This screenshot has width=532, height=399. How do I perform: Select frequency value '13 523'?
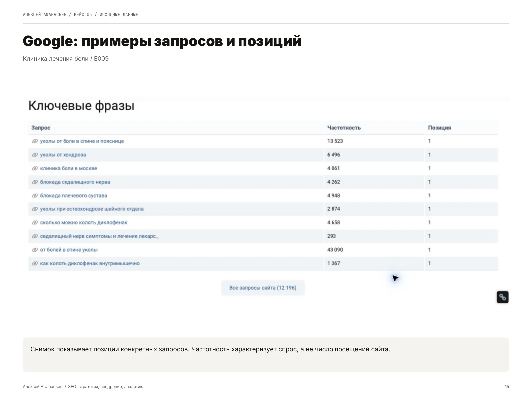pos(335,141)
